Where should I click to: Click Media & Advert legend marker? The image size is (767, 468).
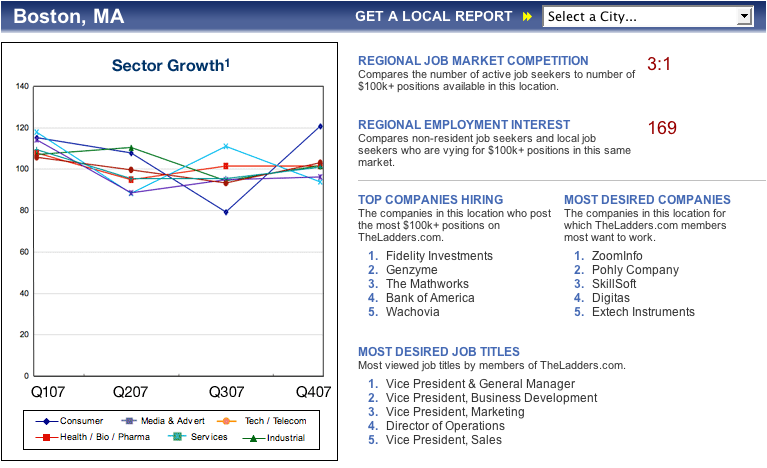(x=129, y=421)
